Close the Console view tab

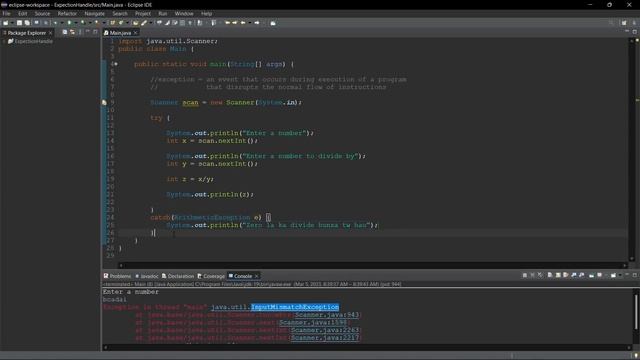point(256,276)
